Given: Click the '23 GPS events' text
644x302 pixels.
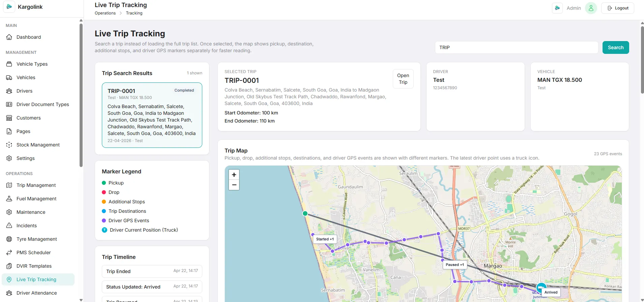Looking at the screenshot, I should tap(608, 154).
